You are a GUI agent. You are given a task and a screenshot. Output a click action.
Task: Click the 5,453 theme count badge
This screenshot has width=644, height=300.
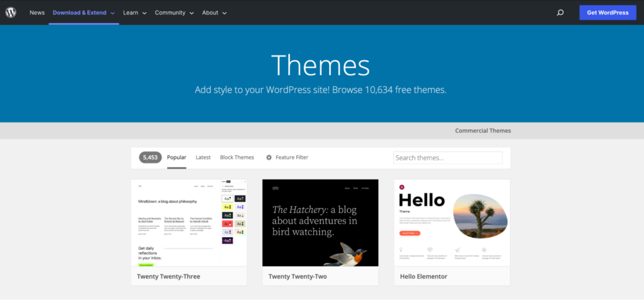pyautogui.click(x=150, y=157)
